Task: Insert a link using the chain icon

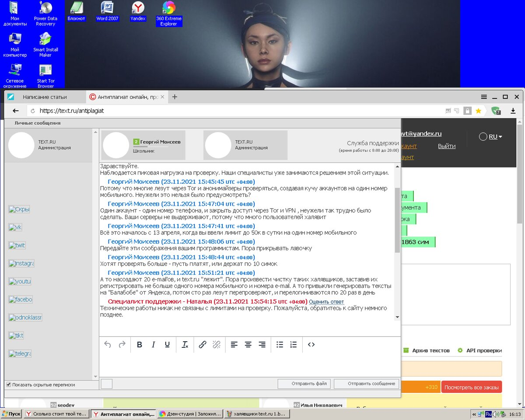Action: coord(202,345)
